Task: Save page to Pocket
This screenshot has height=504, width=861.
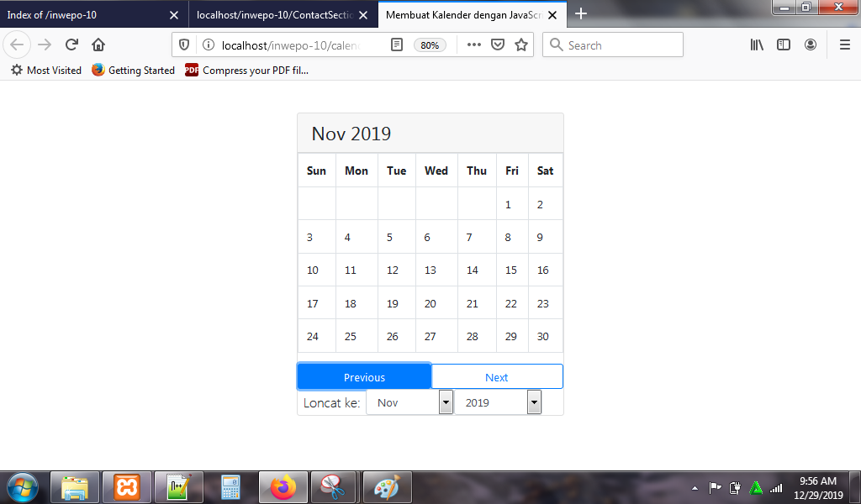Action: [x=498, y=45]
